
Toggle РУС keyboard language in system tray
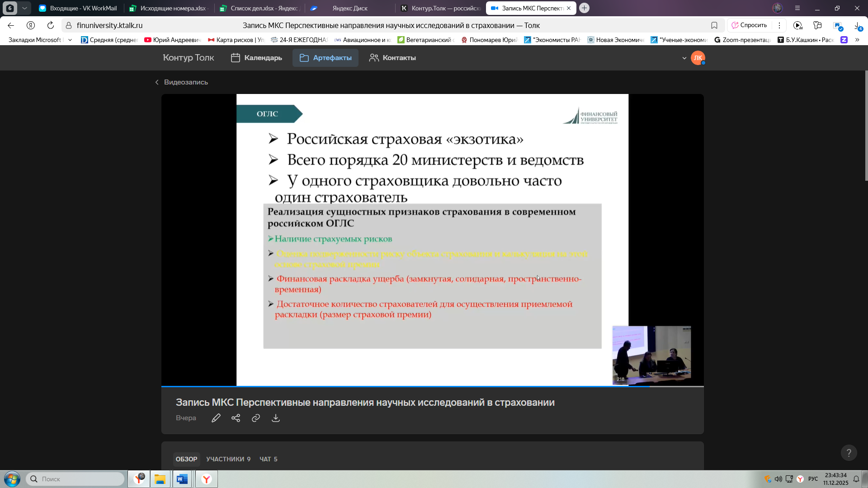(x=813, y=479)
